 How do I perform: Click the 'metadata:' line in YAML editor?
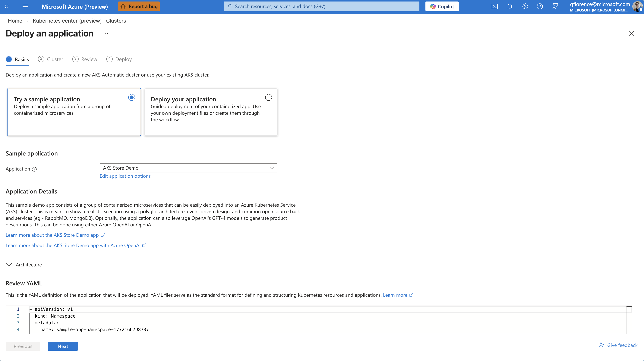47,323
